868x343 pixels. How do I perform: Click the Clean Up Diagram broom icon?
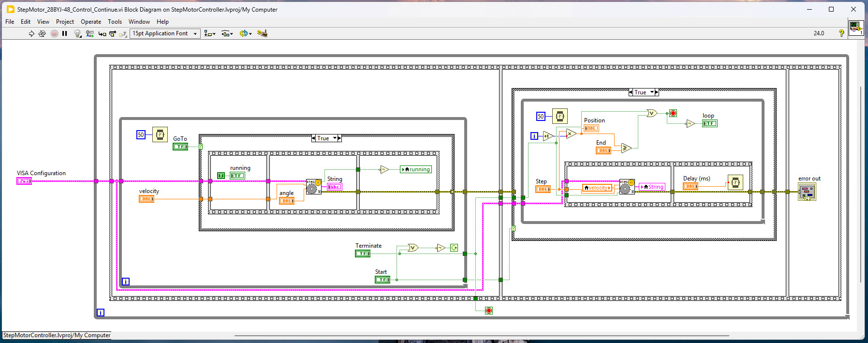(262, 33)
